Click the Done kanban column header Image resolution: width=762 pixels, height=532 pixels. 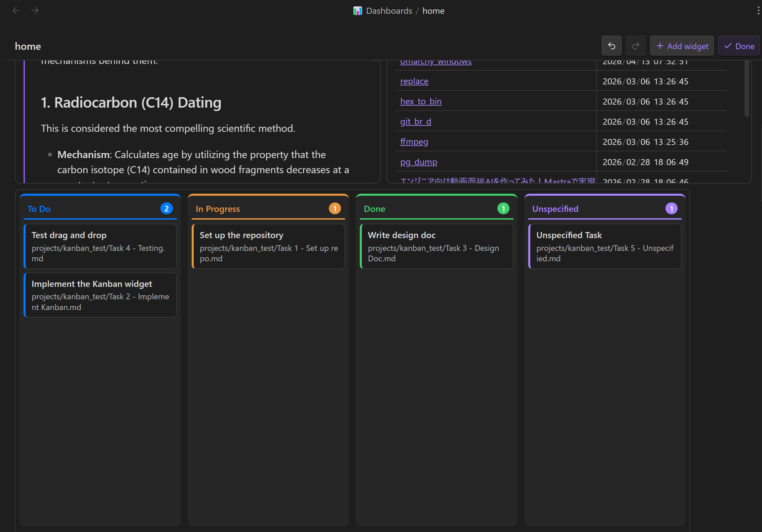click(436, 209)
